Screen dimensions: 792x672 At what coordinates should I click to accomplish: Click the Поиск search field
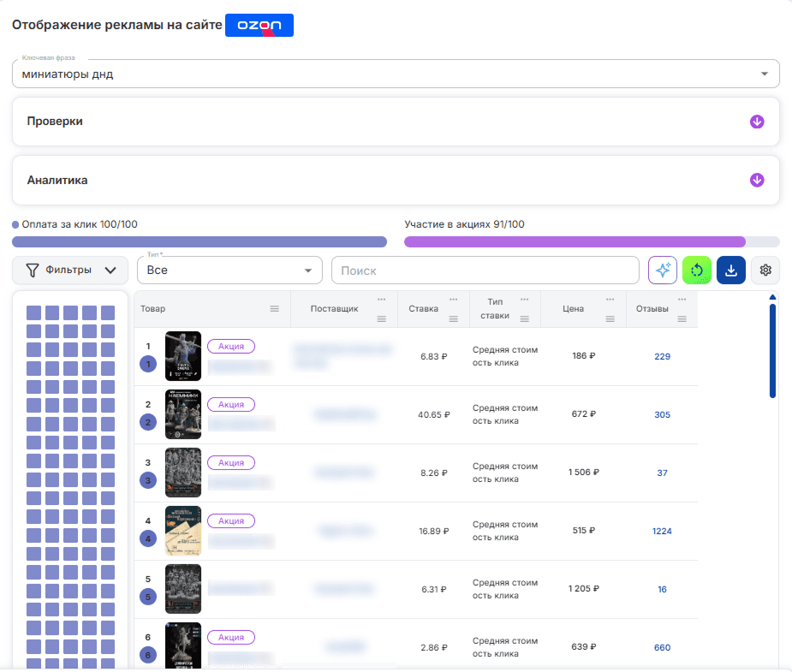[x=485, y=271]
